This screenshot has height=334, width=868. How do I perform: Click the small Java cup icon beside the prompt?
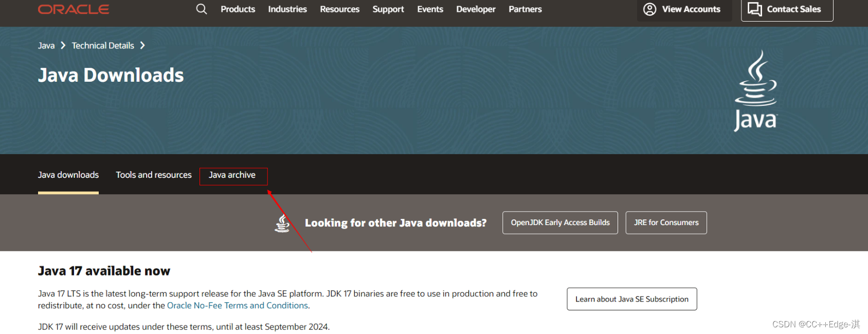282,223
